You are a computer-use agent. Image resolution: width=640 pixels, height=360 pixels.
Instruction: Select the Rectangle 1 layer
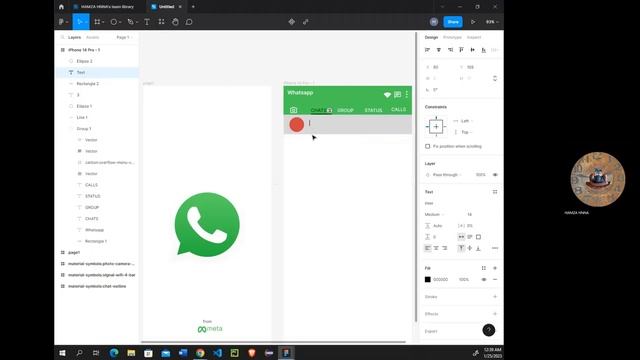(97, 241)
